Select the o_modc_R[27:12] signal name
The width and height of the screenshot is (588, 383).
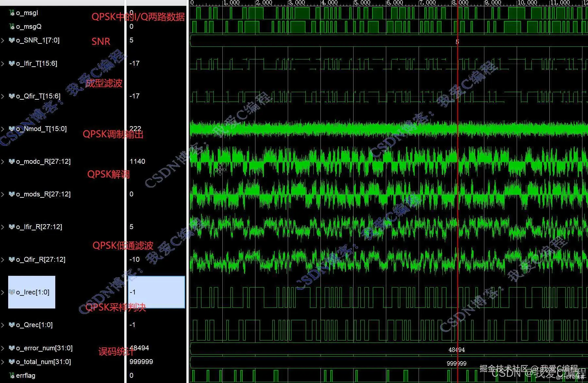43,161
